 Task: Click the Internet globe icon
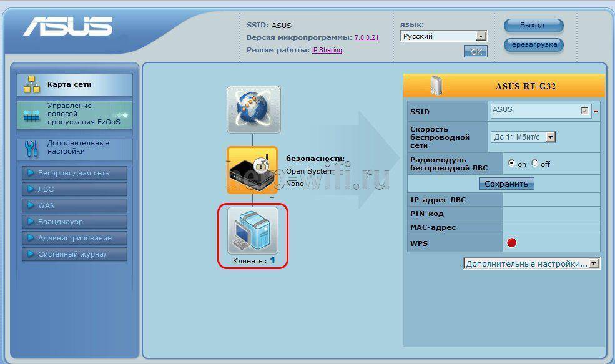click(x=253, y=109)
